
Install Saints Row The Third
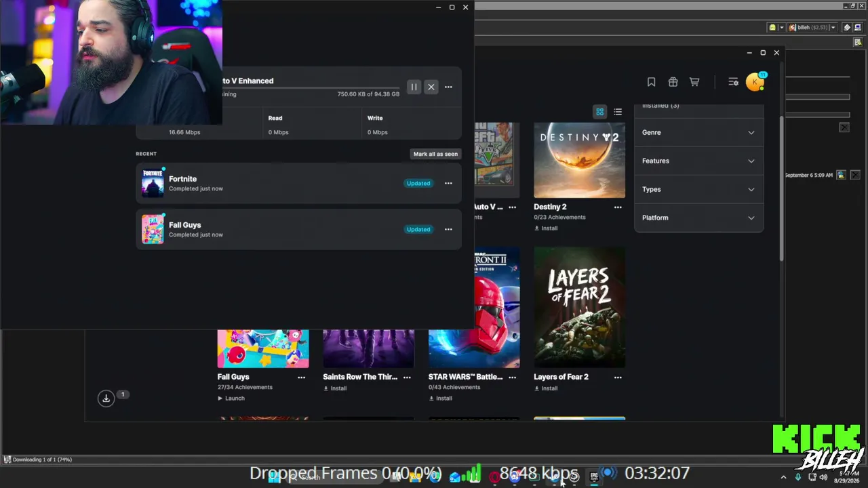[x=335, y=388]
